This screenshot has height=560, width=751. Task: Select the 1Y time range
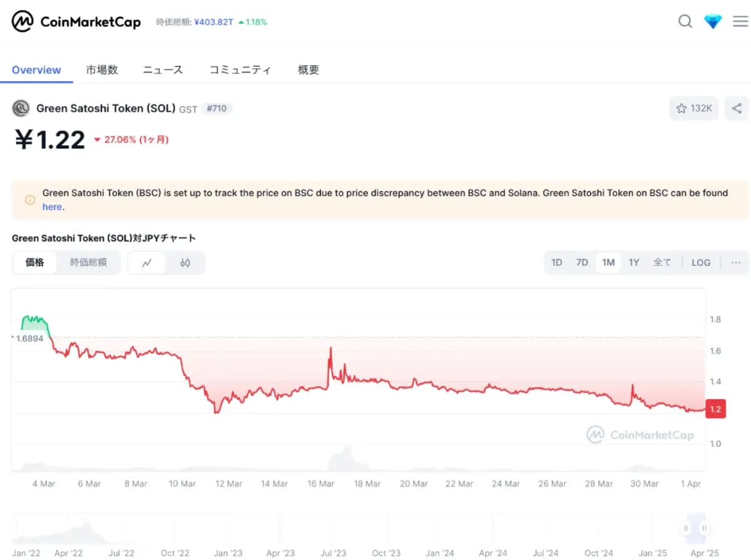[x=634, y=262]
